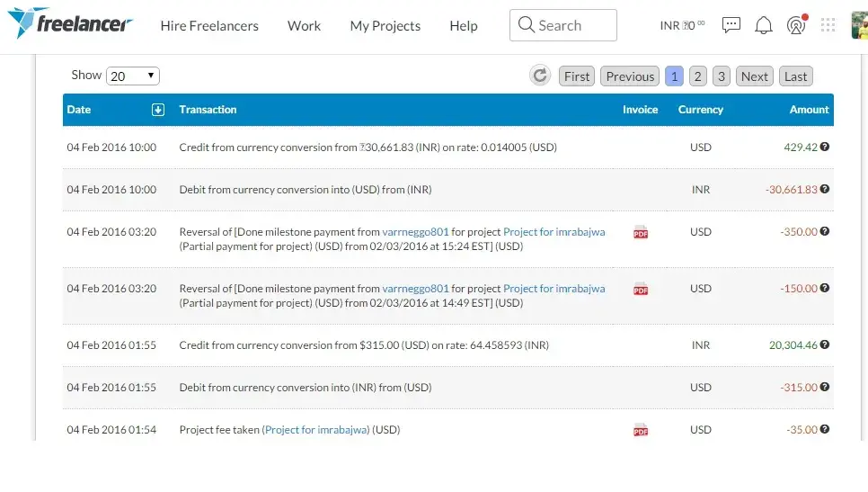Image resolution: width=868 pixels, height=492 pixels.
Task: Open the Work menu
Action: pos(304,26)
